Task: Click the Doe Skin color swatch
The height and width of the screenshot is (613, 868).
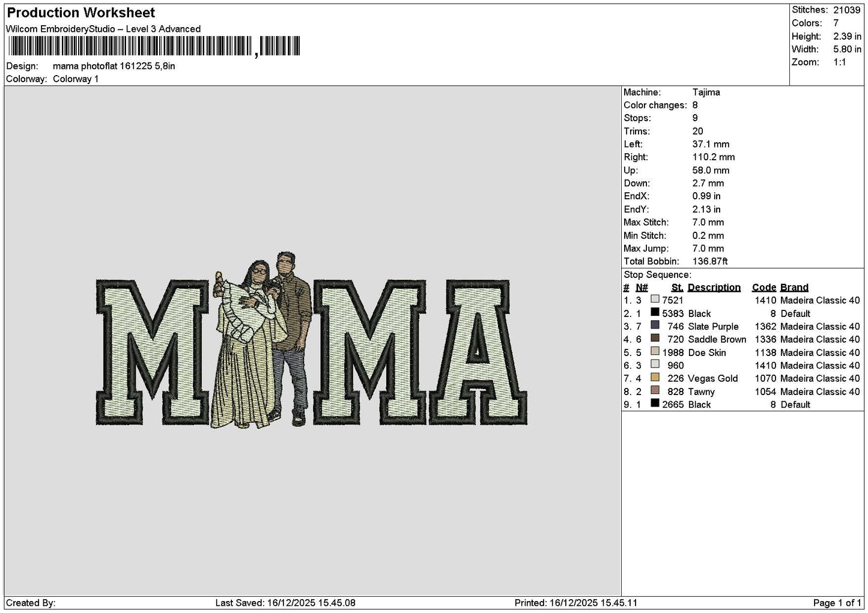Action: [655, 351]
